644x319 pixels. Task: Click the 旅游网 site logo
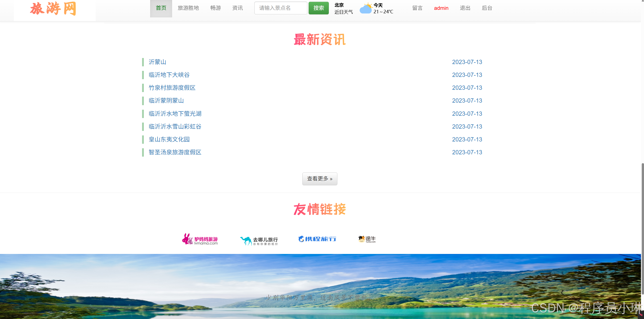[53, 9]
